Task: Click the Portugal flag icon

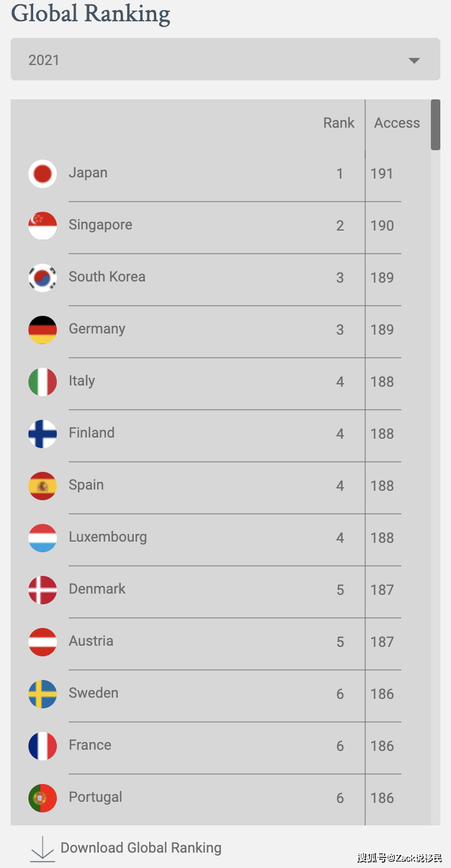Action: [x=43, y=798]
